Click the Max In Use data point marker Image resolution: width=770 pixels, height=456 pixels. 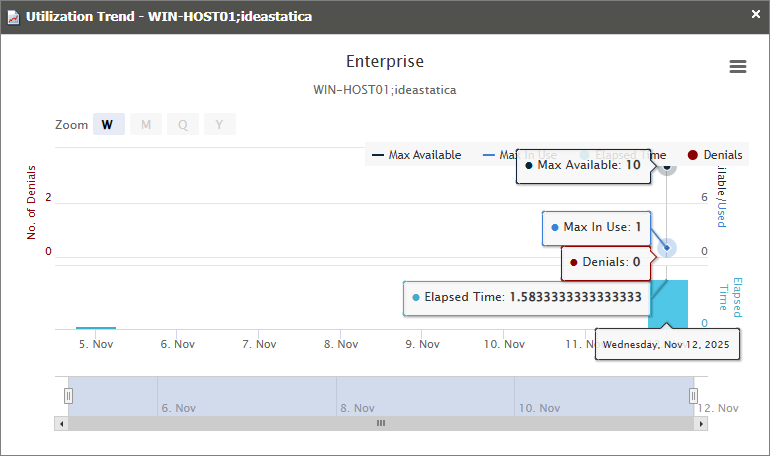point(667,248)
